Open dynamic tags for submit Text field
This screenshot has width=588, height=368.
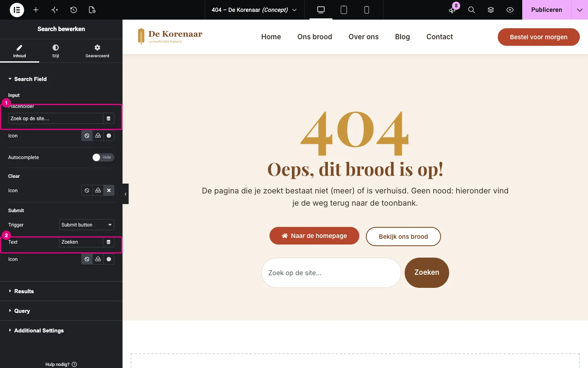[x=109, y=242]
